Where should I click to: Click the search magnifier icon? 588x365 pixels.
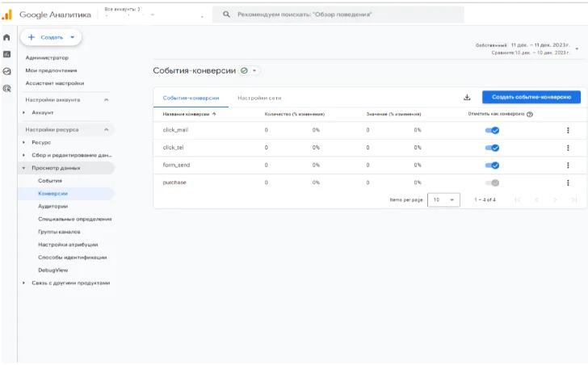click(x=226, y=15)
